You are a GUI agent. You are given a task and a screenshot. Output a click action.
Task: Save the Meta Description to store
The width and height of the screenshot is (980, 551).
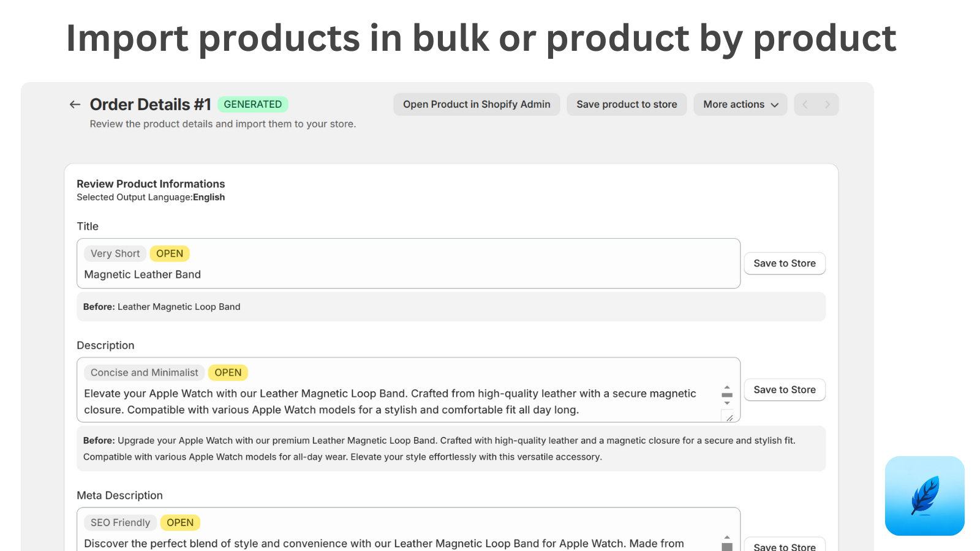pos(785,546)
